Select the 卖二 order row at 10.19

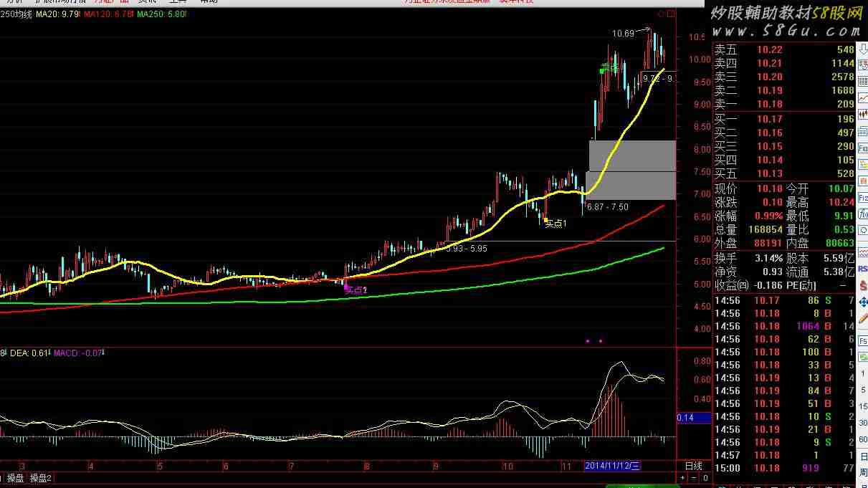click(785, 91)
